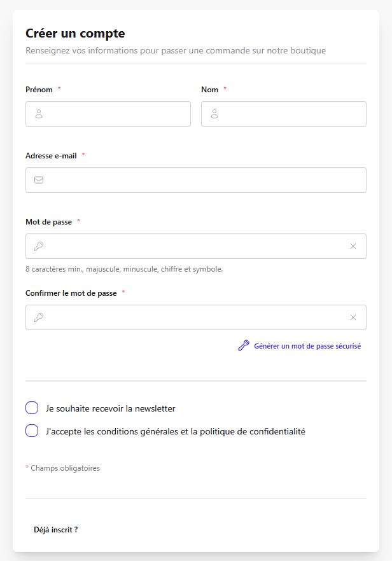Accept the conditions générales checkbox
The image size is (392, 561).
pos(32,431)
